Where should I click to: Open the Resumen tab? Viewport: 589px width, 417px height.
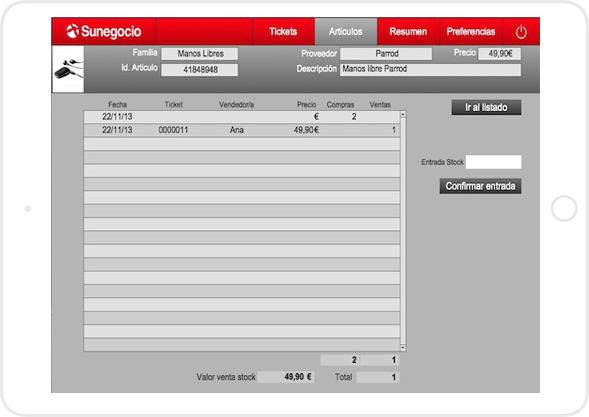coord(408,32)
